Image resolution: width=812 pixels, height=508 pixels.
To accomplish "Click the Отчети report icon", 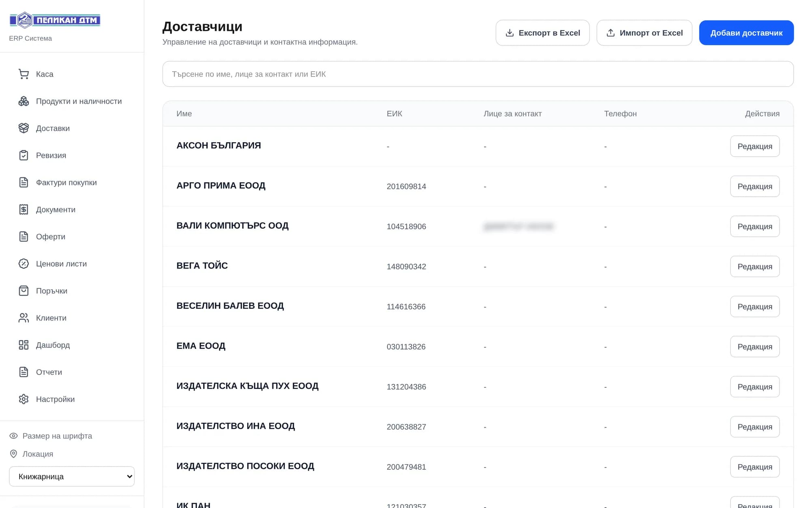I will (24, 372).
